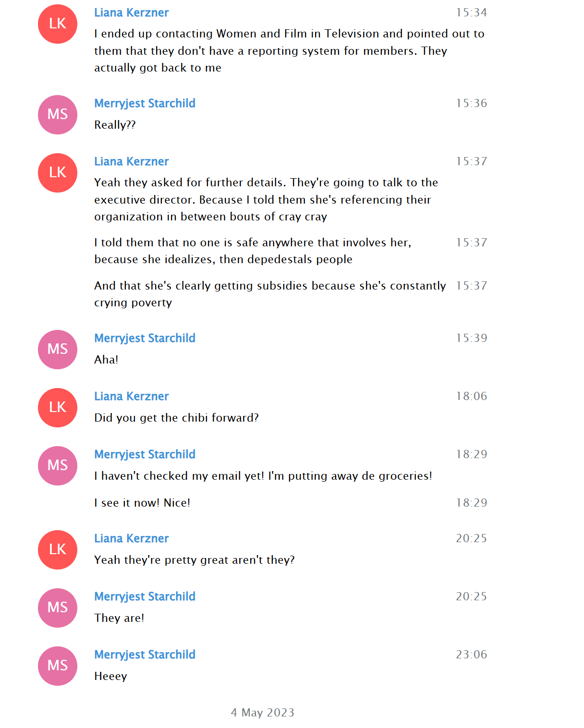Open Liana Kerzner name above 'Yeah they're pretty great'
584x728 pixels.
click(x=132, y=538)
